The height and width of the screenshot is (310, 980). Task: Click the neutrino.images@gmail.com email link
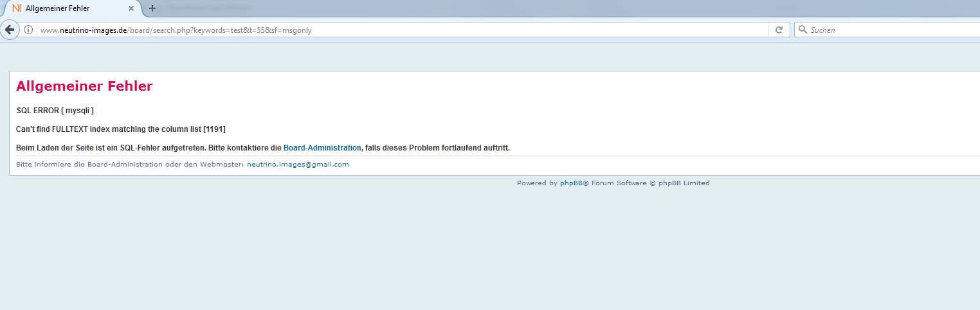tap(298, 165)
